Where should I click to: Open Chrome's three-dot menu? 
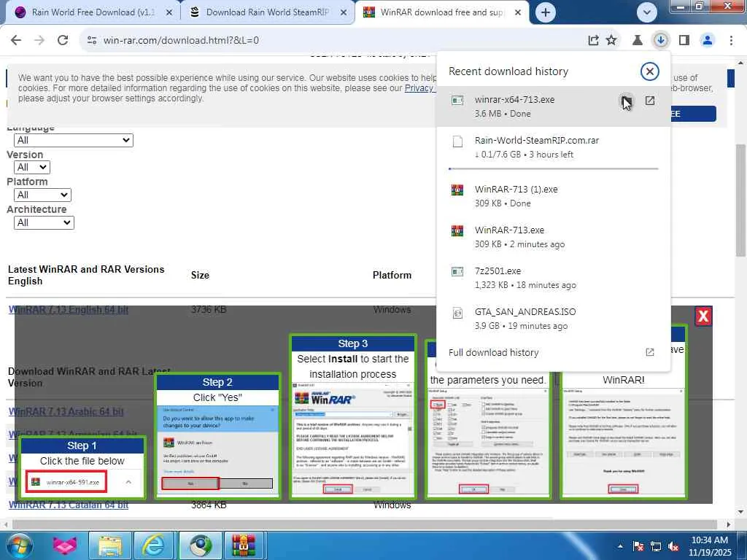pyautogui.click(x=731, y=41)
